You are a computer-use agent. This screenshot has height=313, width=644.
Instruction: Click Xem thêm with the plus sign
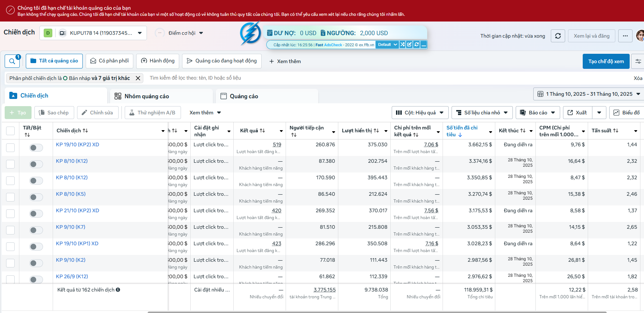click(x=285, y=61)
